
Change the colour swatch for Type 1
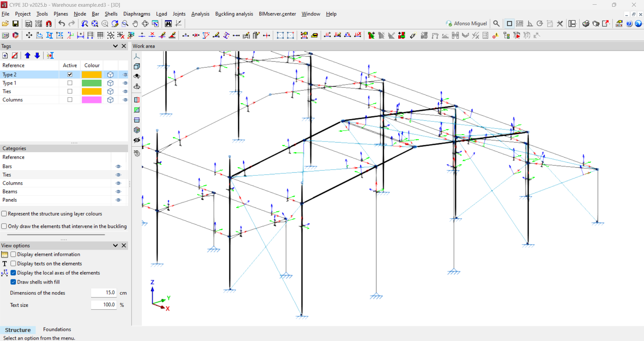91,83
